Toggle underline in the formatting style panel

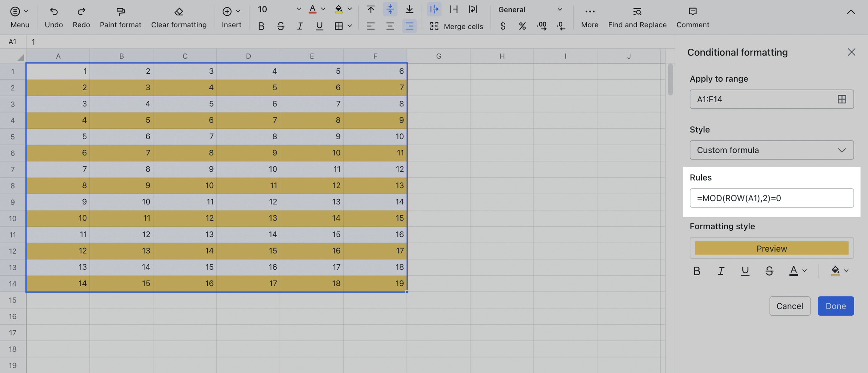click(x=745, y=271)
